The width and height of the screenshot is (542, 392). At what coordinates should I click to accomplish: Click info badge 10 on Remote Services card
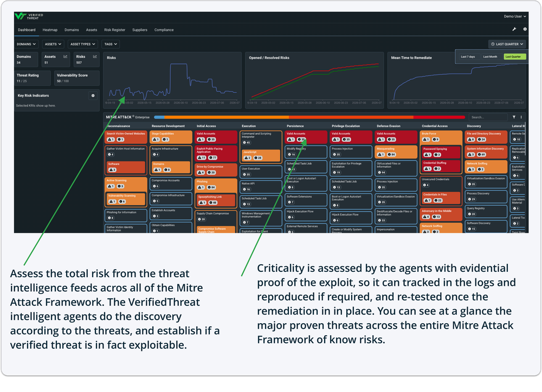click(517, 140)
